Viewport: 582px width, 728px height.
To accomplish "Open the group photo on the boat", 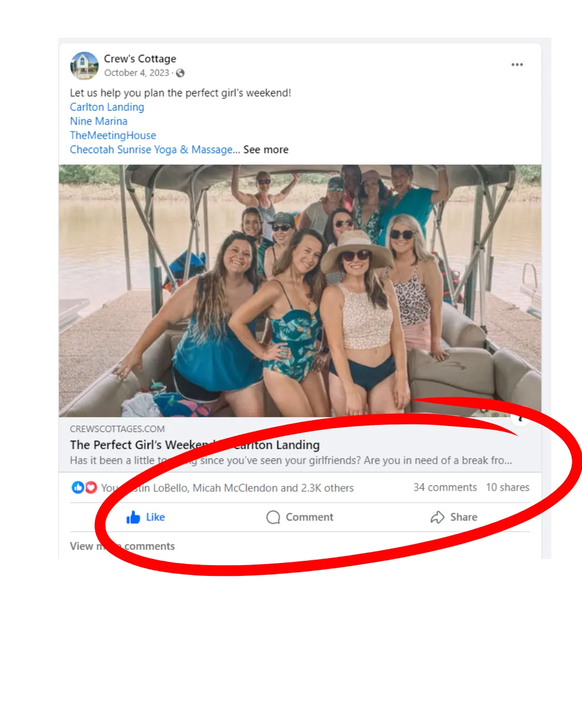I will point(300,291).
